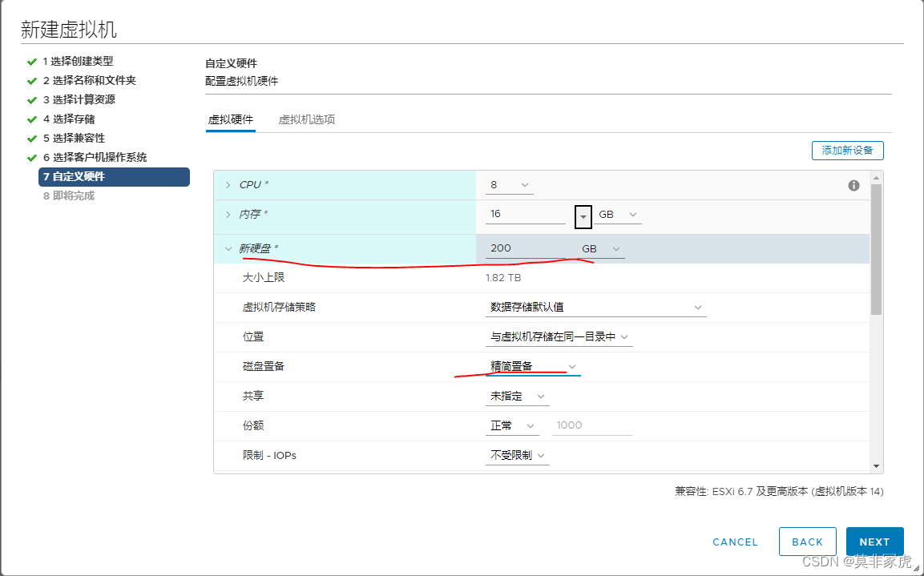Click the BACK button
Viewport: 924px width, 576px height.
pyautogui.click(x=807, y=542)
